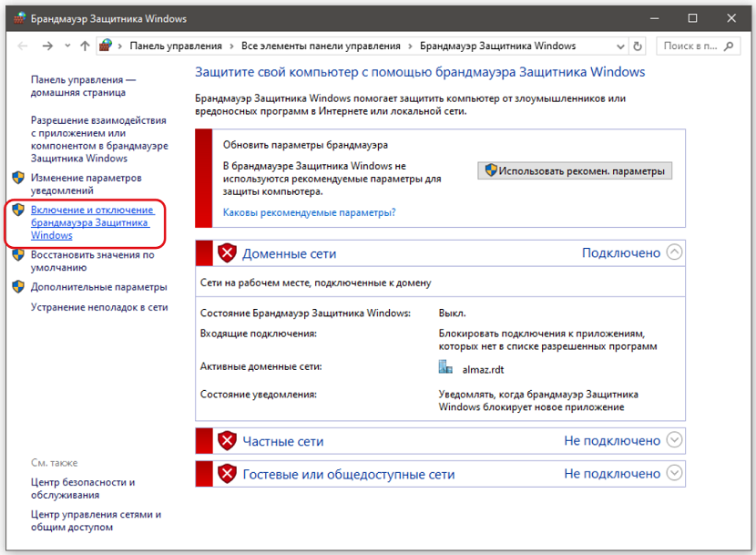Click the Доменные сети header title
Image resolution: width=756 pixels, height=555 pixels.
click(289, 254)
